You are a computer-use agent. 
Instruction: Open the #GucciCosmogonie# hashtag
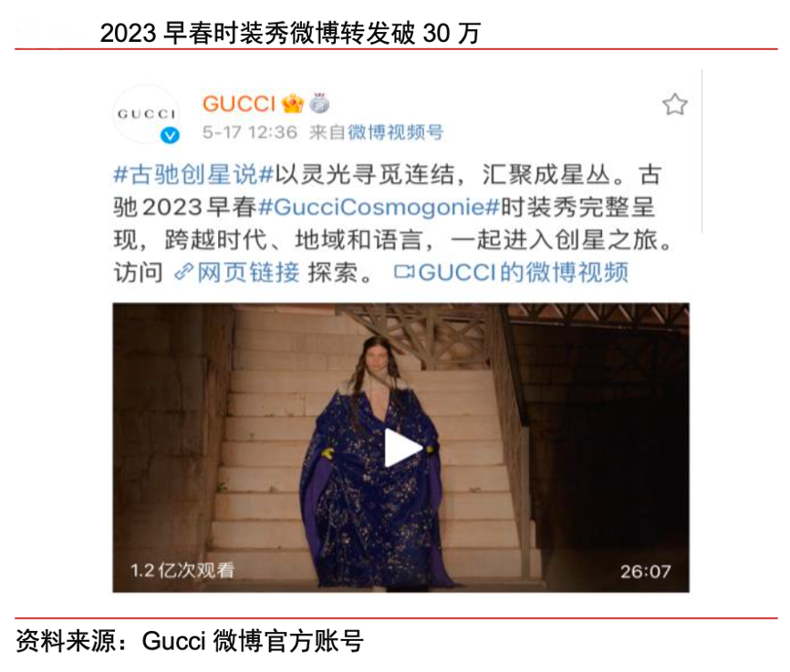click(379, 207)
